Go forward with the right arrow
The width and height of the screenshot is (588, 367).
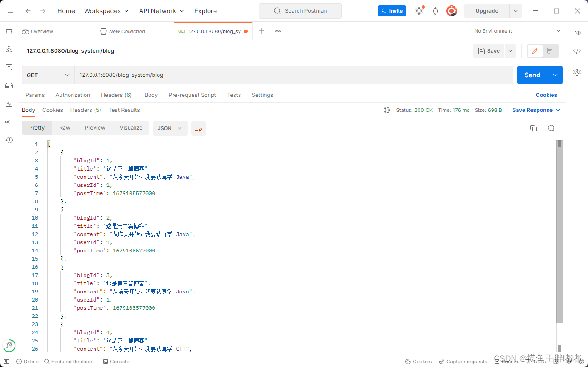coord(43,11)
